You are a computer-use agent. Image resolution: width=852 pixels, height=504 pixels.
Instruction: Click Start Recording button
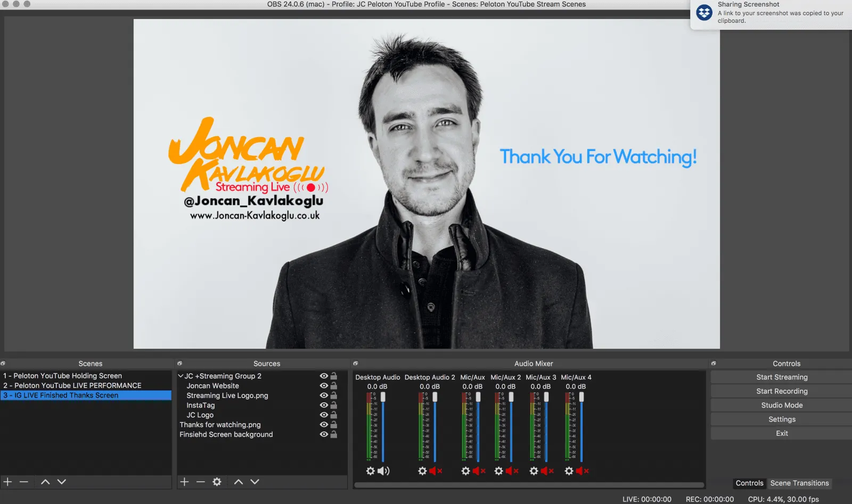point(781,391)
